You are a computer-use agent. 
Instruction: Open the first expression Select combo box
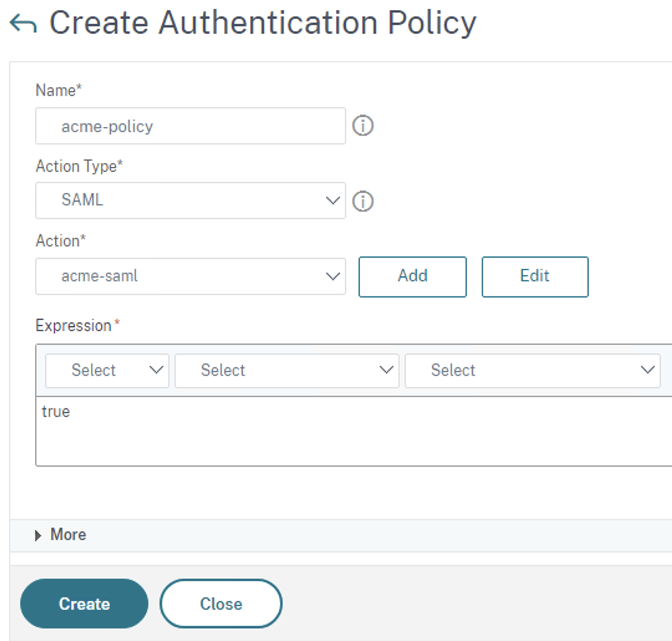(106, 370)
